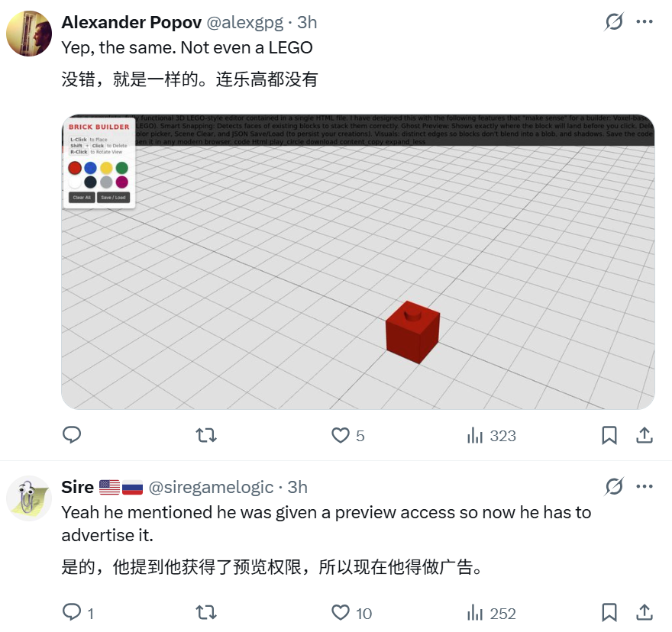Open Grok icon on Alexander Popov's tweet
Viewport: 672px width, 632px height.
click(614, 22)
